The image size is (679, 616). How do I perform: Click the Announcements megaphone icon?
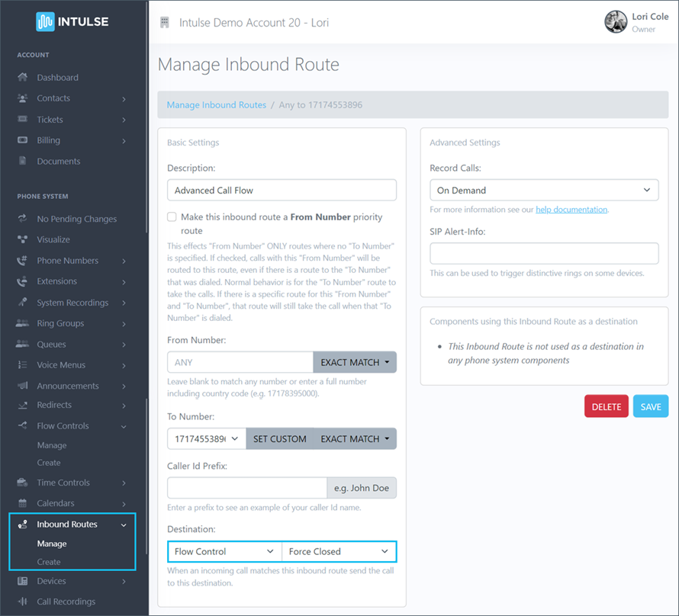point(23,386)
